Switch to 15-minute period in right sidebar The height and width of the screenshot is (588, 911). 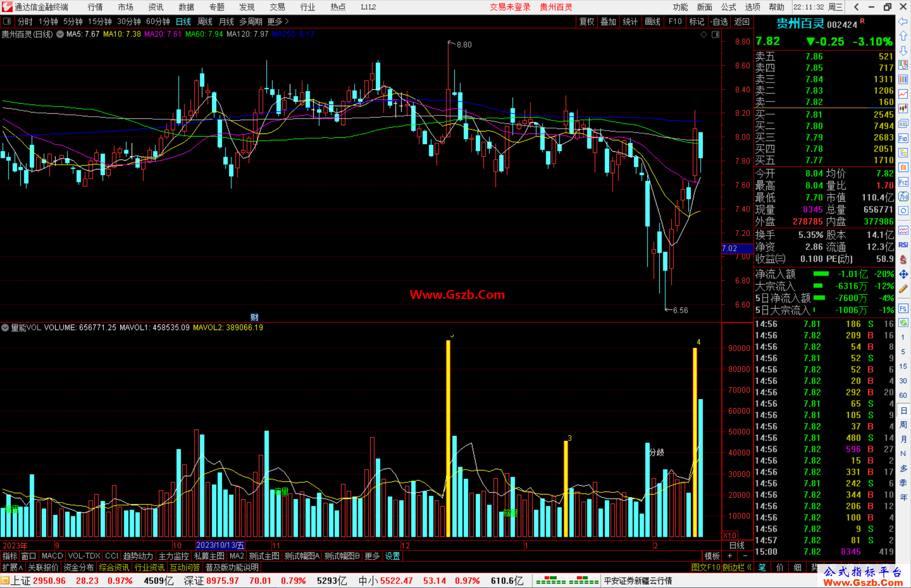tap(903, 366)
